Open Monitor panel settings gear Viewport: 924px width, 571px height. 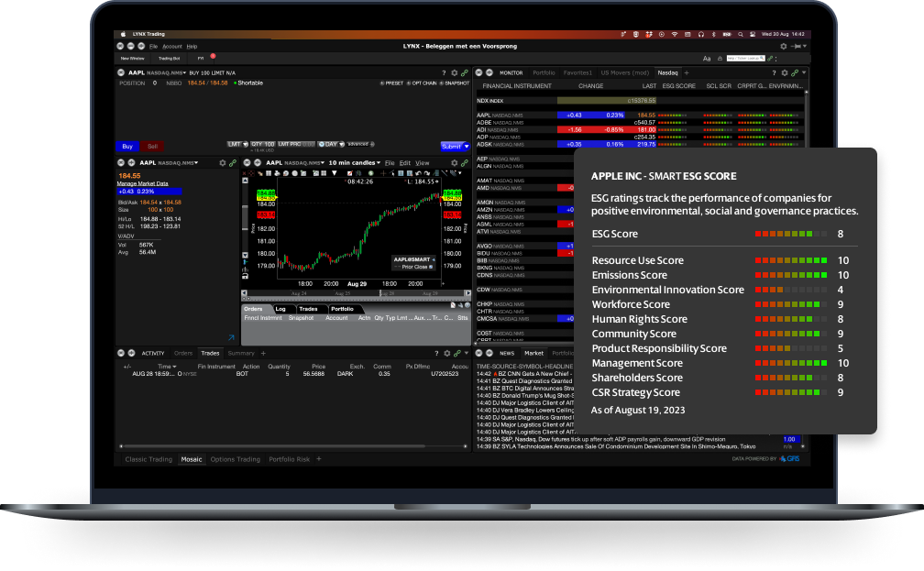(x=785, y=73)
